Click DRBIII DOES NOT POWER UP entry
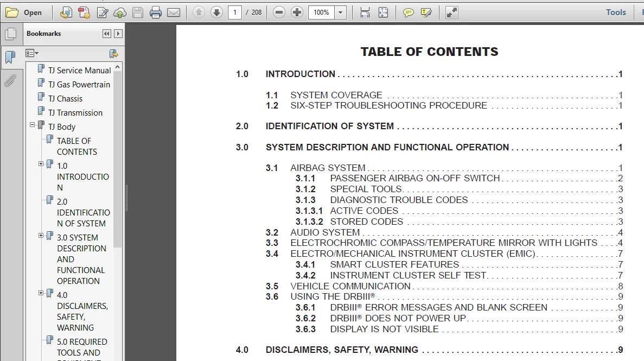Image resolution: width=644 pixels, height=361 pixels. click(459, 318)
